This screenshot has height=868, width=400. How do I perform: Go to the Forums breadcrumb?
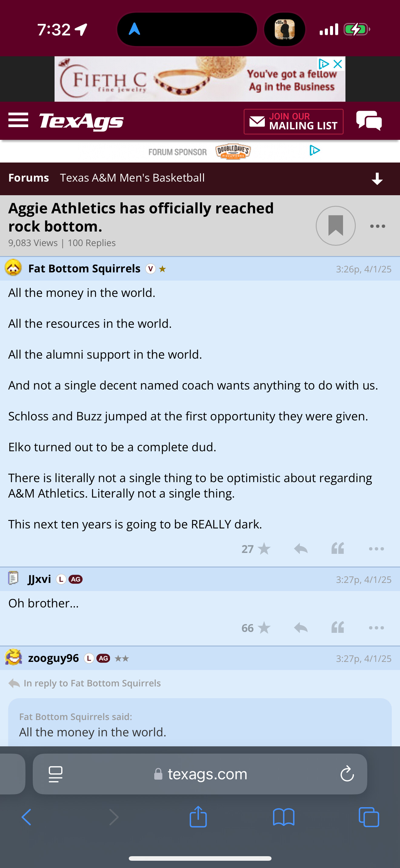click(x=29, y=178)
